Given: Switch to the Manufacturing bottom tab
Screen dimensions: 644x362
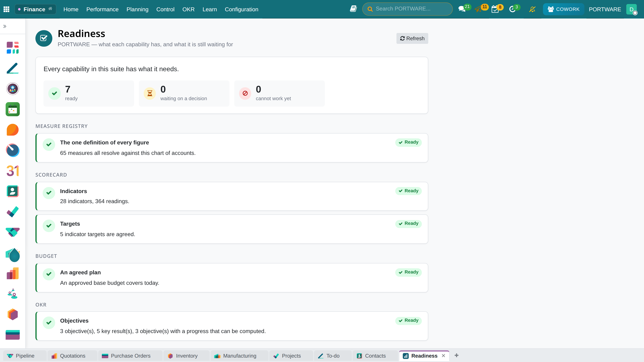Looking at the screenshot, I should pyautogui.click(x=239, y=356).
